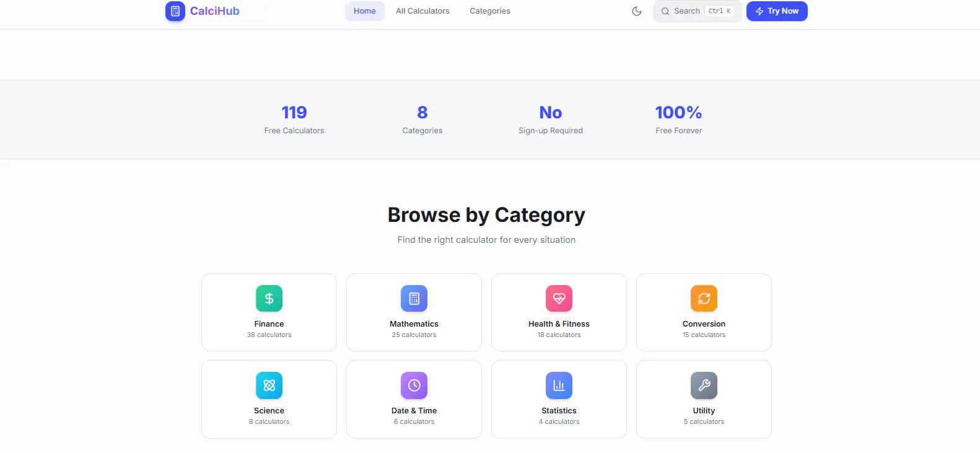This screenshot has height=453, width=980.
Task: Click the Finance dollar sign icon
Action: point(269,299)
